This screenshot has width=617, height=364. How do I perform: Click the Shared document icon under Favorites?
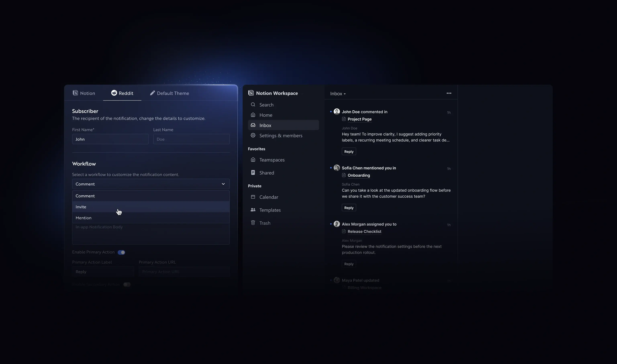pyautogui.click(x=253, y=172)
